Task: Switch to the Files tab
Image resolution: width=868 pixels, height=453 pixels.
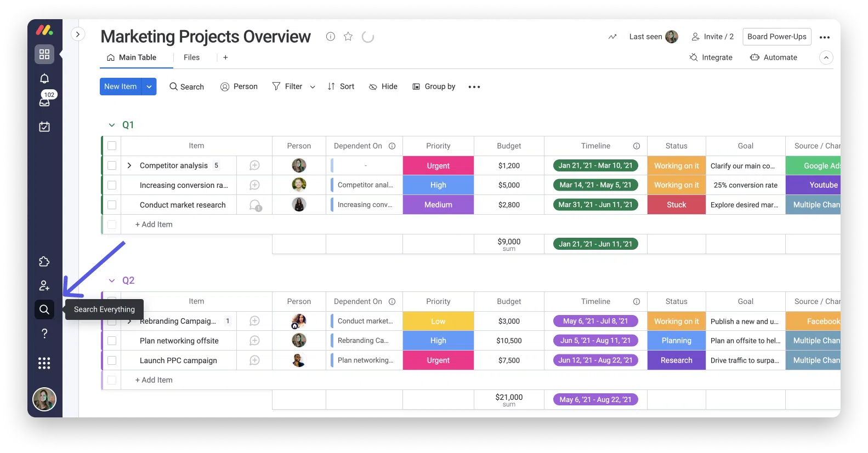Action: (x=191, y=58)
